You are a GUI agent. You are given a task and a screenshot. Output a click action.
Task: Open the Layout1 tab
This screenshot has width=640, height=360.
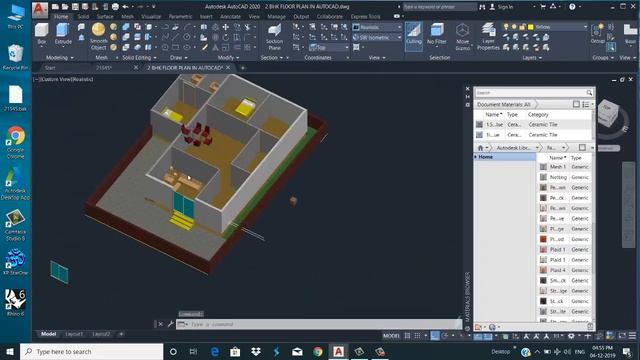click(74, 334)
